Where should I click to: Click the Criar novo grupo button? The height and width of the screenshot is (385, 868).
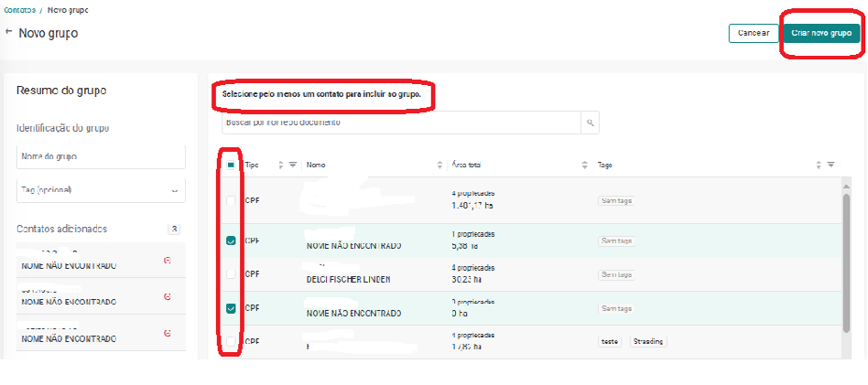(x=821, y=33)
